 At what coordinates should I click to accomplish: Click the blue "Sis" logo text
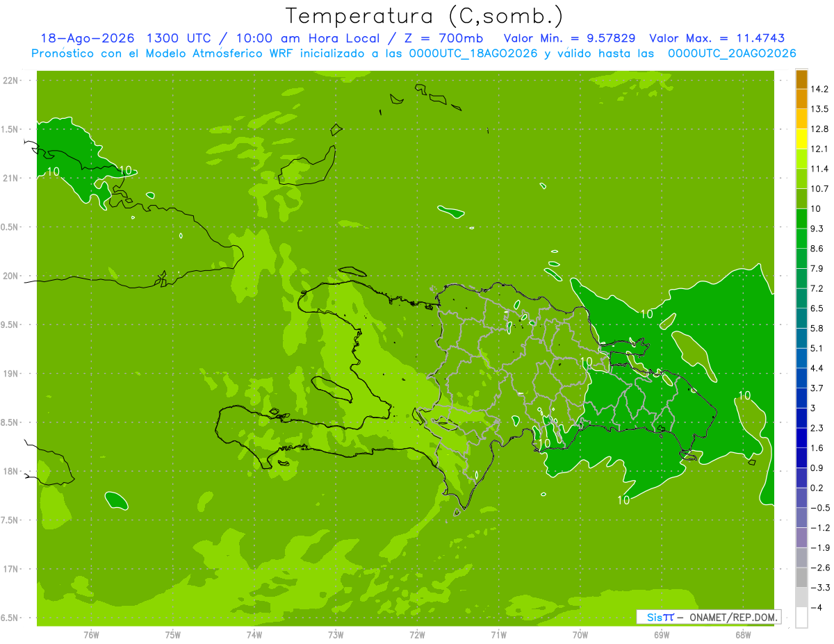click(655, 617)
